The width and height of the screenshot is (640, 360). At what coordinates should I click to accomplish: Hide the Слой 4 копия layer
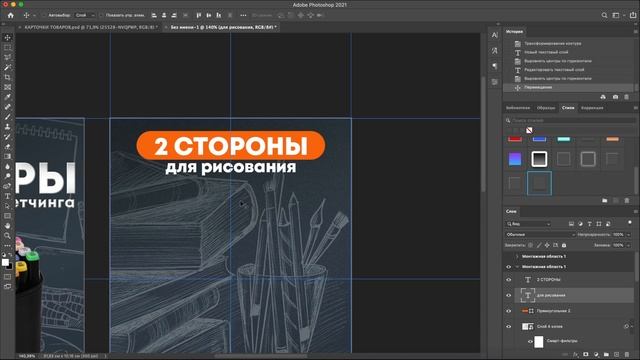509,327
